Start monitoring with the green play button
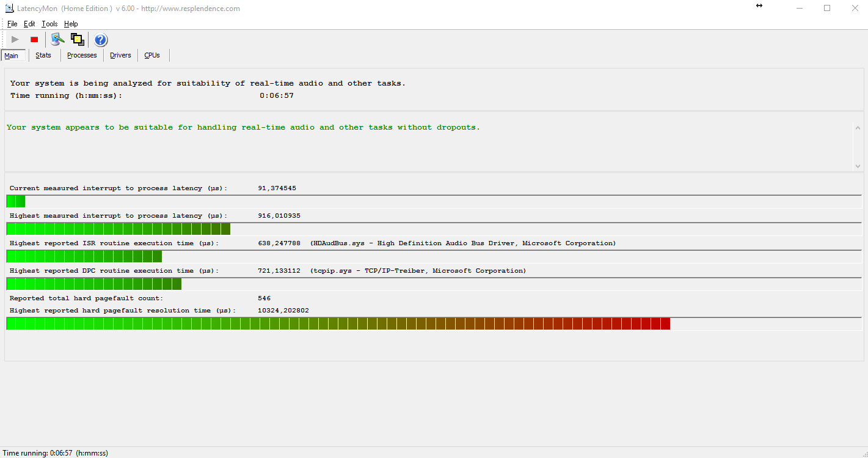 pyautogui.click(x=15, y=40)
